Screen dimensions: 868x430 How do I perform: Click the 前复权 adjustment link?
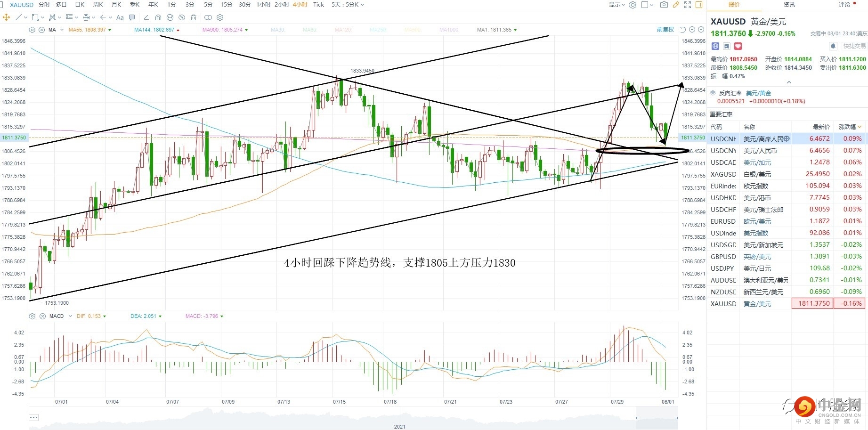point(665,30)
